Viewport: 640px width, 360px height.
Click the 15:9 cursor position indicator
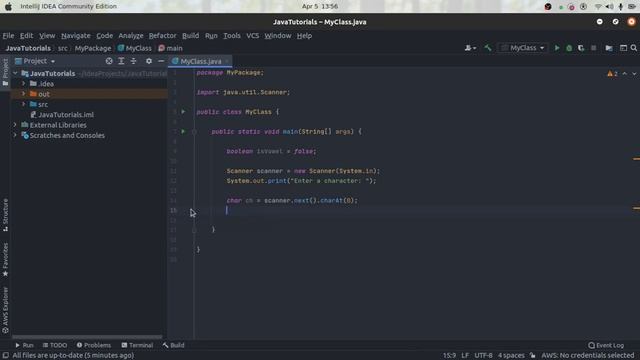pyautogui.click(x=449, y=356)
